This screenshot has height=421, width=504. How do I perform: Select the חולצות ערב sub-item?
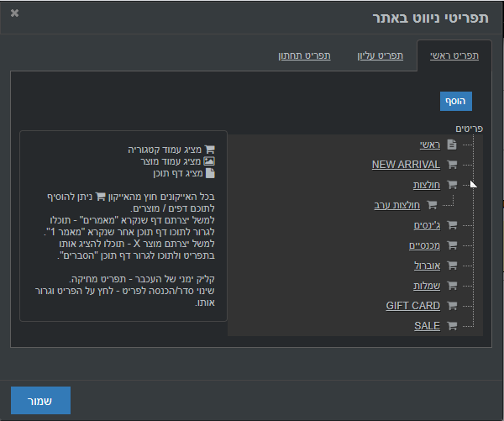[397, 205]
